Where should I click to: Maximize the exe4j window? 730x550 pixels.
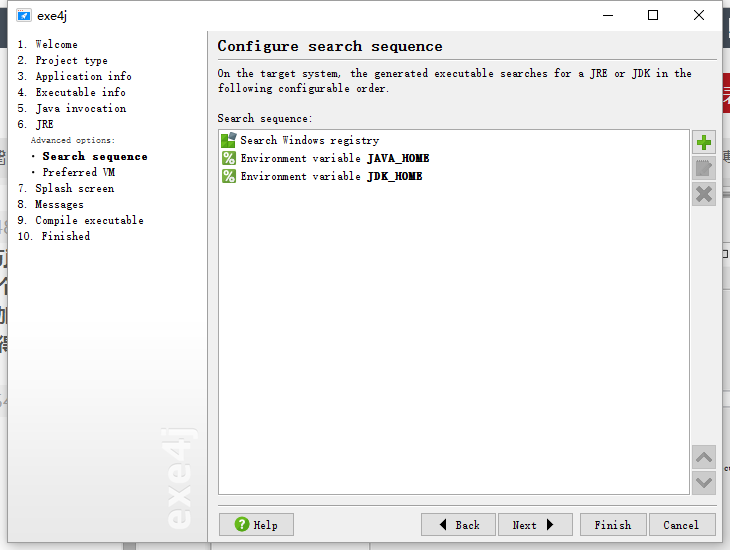pos(653,15)
